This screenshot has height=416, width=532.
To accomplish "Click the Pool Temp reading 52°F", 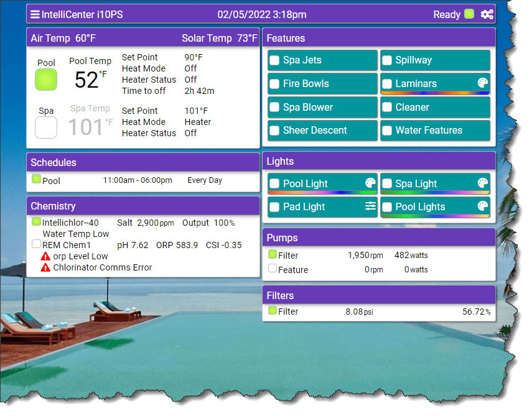I will (91, 80).
